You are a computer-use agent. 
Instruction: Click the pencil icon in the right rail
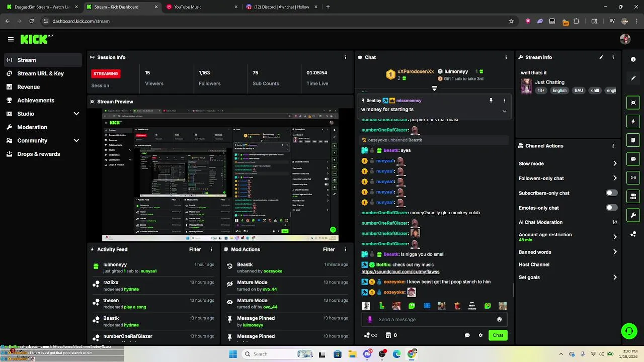(633, 78)
